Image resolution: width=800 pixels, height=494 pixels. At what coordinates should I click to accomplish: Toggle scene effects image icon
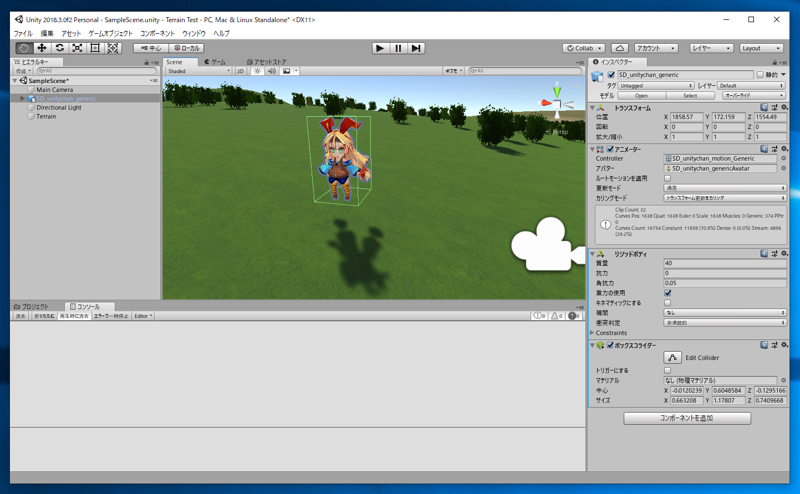pyautogui.click(x=287, y=71)
